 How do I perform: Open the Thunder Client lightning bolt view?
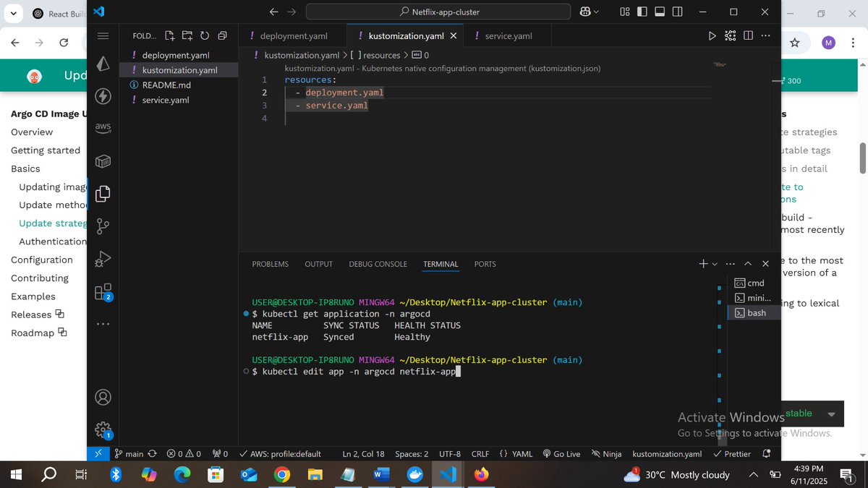pyautogui.click(x=103, y=96)
